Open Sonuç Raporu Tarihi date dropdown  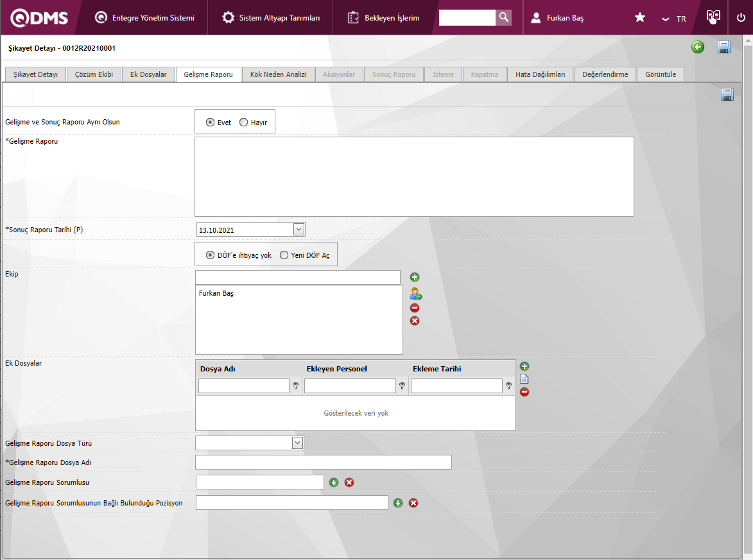pos(299,230)
